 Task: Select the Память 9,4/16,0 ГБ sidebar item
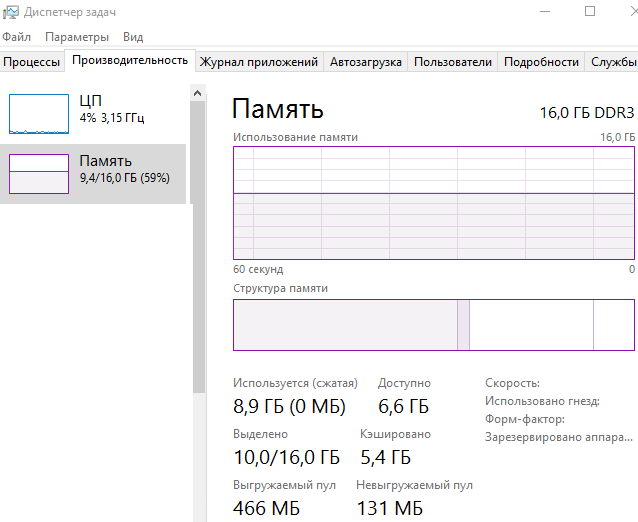point(93,174)
